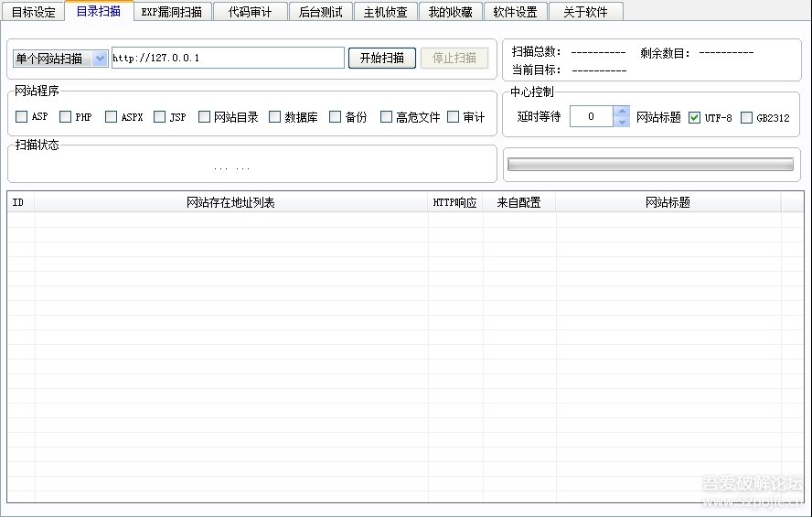
Task: Go to the 代码审计 tab
Action: click(x=250, y=12)
